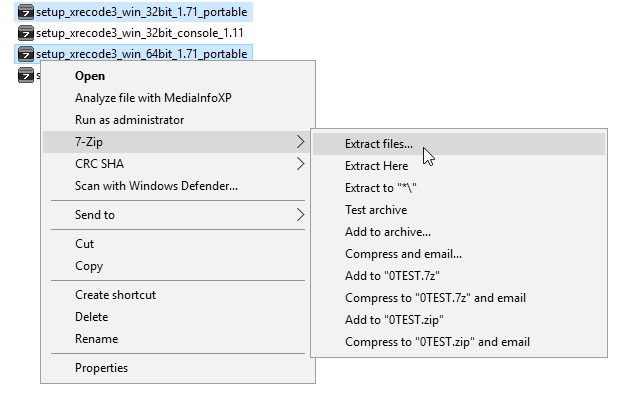Select Compress to "0TEST.zip" and email

[x=459, y=342]
